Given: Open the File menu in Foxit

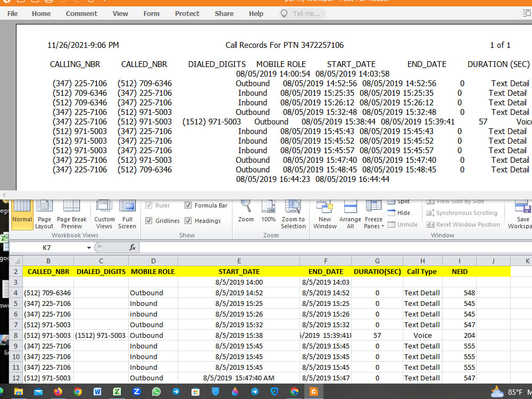Looking at the screenshot, I should click(x=13, y=14).
